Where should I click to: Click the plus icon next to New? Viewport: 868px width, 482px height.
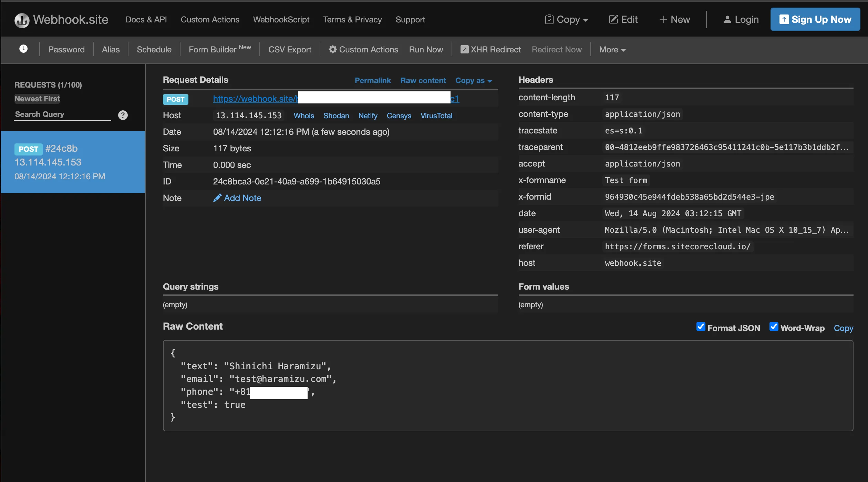663,19
